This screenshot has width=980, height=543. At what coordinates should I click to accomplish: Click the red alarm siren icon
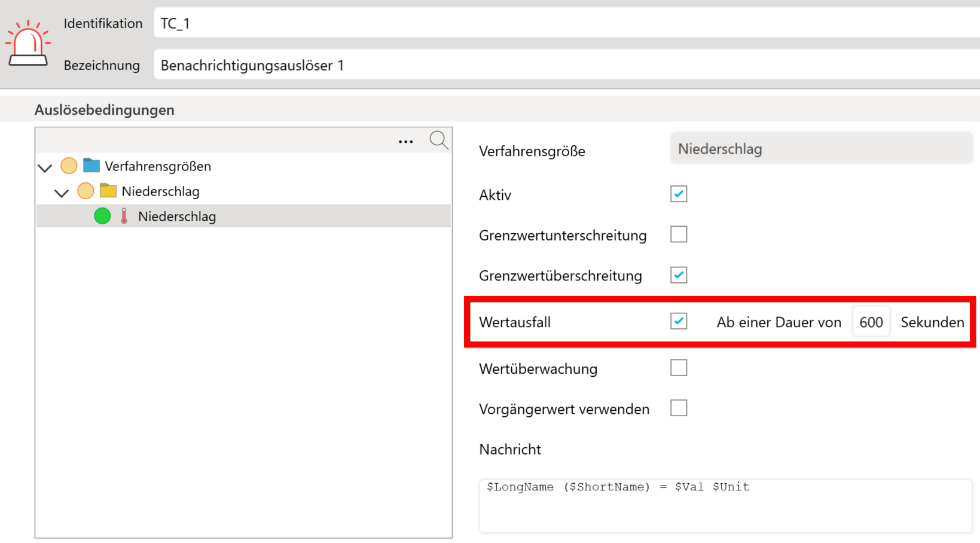point(28,43)
